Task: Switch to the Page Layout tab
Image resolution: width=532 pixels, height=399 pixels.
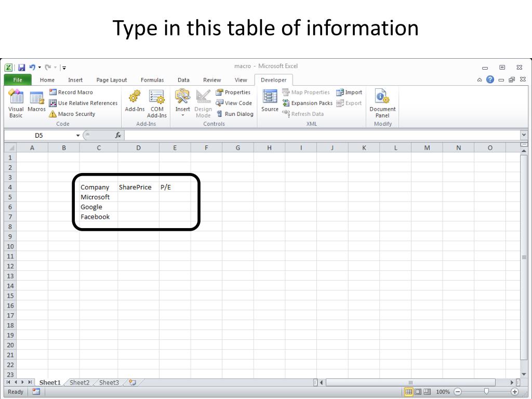Action: click(112, 80)
